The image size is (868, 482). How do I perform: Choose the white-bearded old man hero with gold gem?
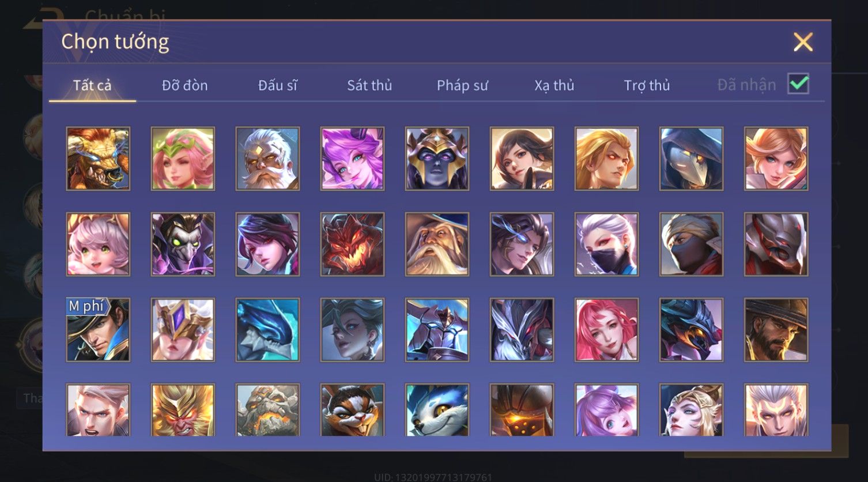click(x=267, y=159)
